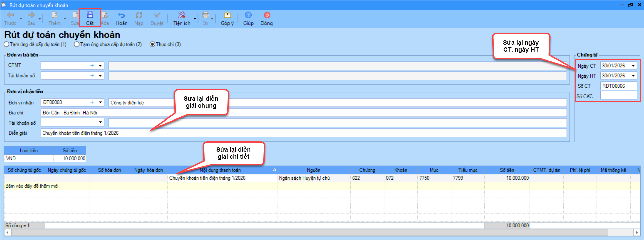Screen dimensions: 644x240
Task: Open help with the Giúp icon
Action: point(248,15)
